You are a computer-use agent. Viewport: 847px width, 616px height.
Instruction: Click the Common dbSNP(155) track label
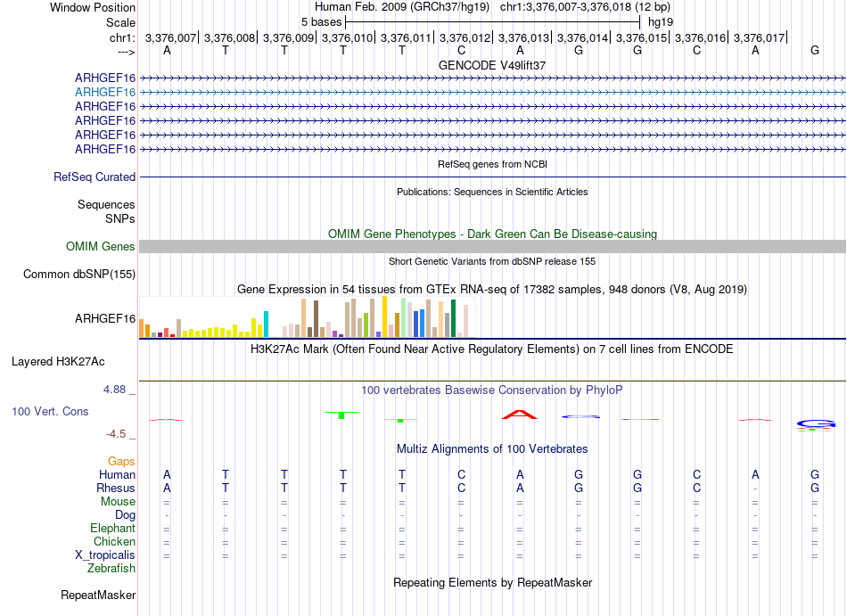point(79,275)
